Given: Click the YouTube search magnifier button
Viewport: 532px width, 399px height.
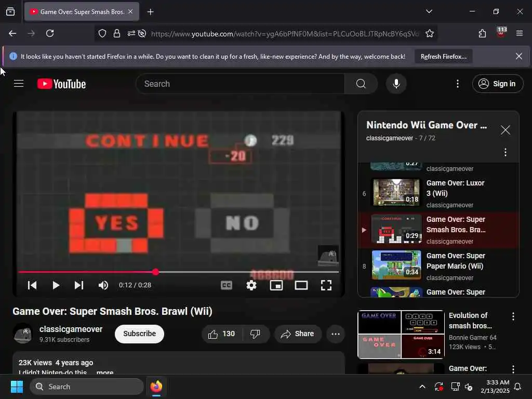Looking at the screenshot, I should click(361, 84).
